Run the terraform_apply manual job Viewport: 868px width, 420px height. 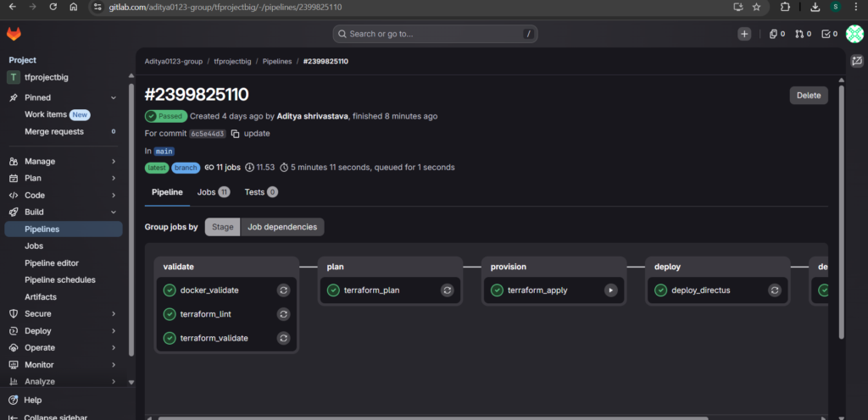(x=610, y=290)
